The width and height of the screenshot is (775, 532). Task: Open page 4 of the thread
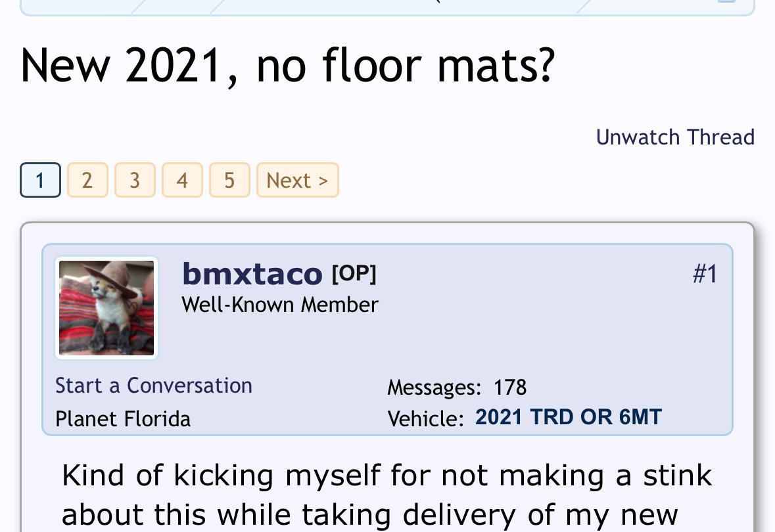(x=182, y=180)
